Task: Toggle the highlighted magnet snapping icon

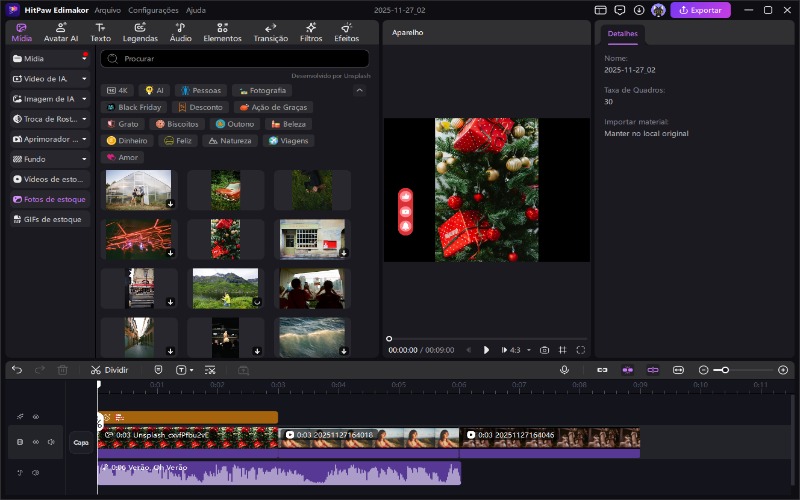Action: click(x=628, y=370)
